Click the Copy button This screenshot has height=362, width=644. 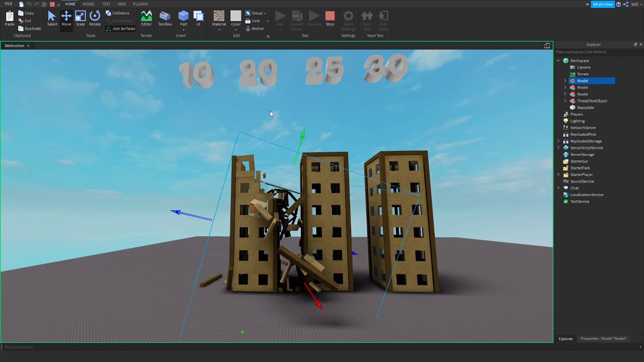[26, 13]
